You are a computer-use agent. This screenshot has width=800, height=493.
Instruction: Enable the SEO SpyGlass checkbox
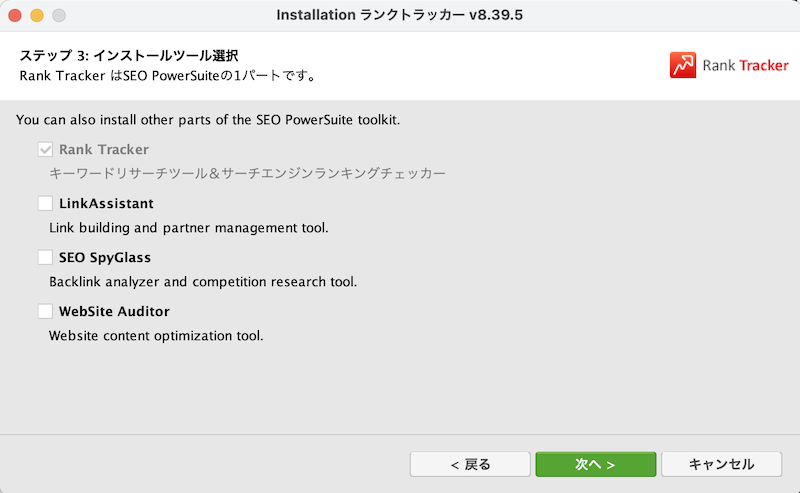pos(45,257)
